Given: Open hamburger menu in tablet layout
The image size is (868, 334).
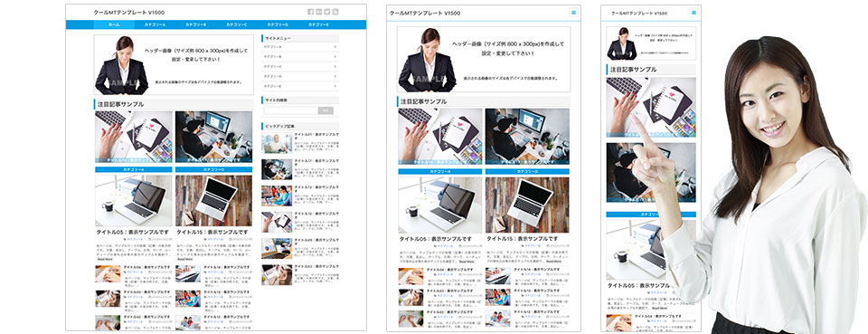Looking at the screenshot, I should tap(573, 12).
